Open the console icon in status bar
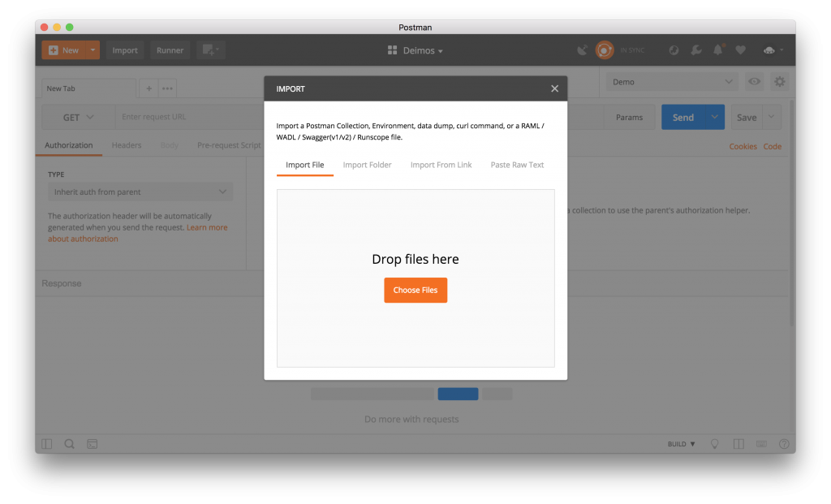 tap(93, 444)
